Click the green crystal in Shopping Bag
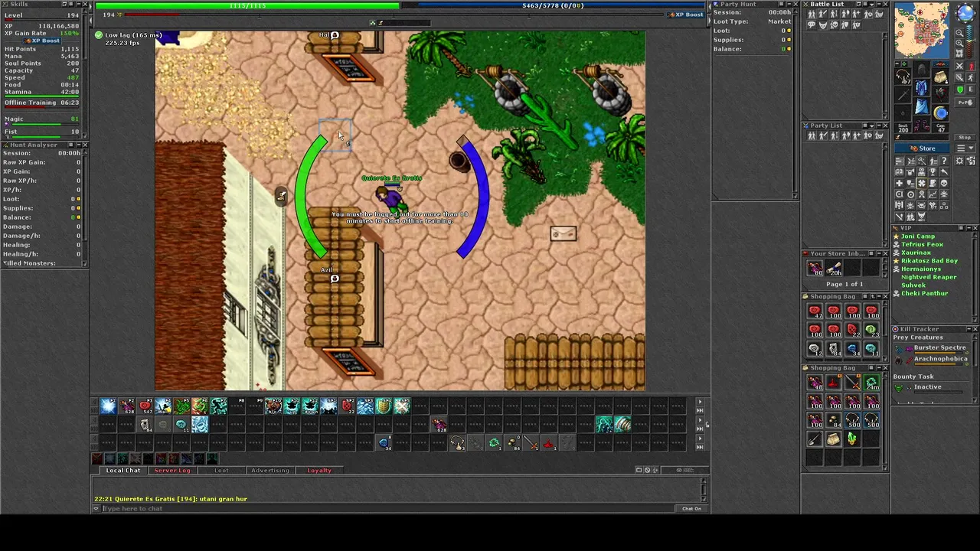 852,439
